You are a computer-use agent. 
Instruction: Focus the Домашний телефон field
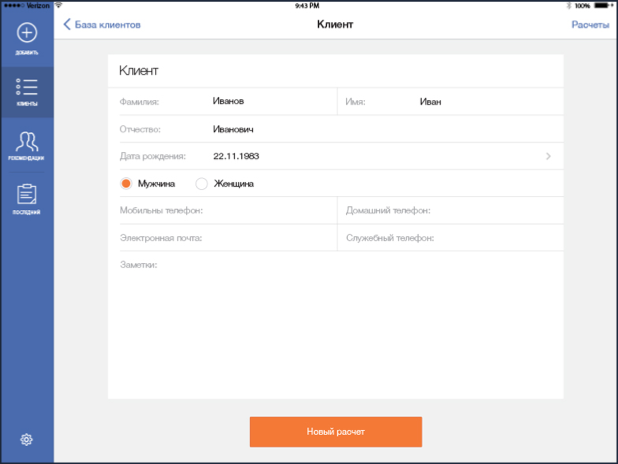(x=451, y=211)
